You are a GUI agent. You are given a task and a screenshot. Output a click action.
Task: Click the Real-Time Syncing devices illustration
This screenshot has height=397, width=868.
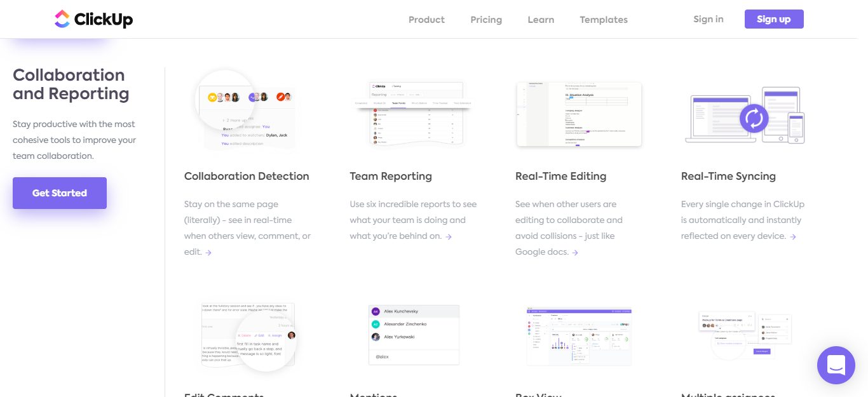tap(745, 115)
